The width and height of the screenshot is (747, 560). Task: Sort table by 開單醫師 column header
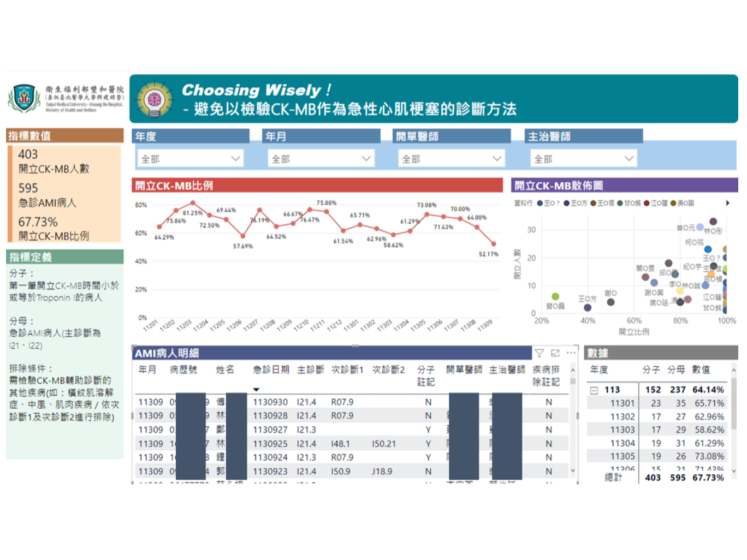(464, 370)
